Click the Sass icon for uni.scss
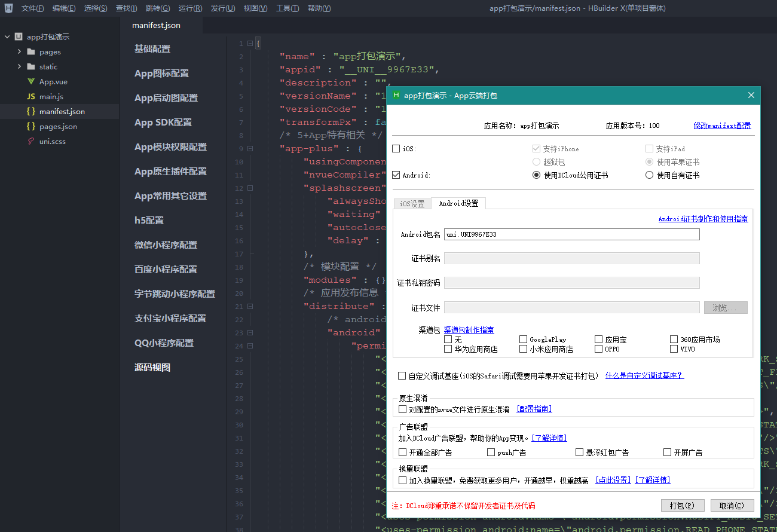The width and height of the screenshot is (777, 532). pyautogui.click(x=30, y=142)
